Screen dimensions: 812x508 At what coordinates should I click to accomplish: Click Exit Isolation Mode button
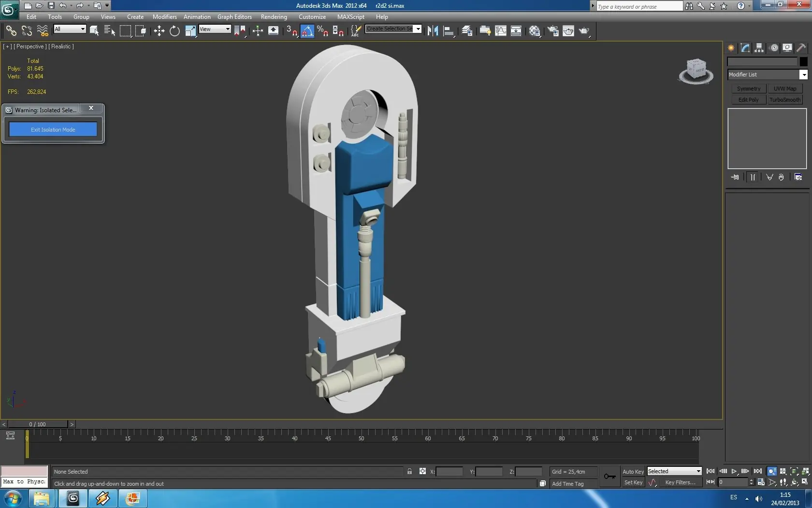[x=53, y=130]
